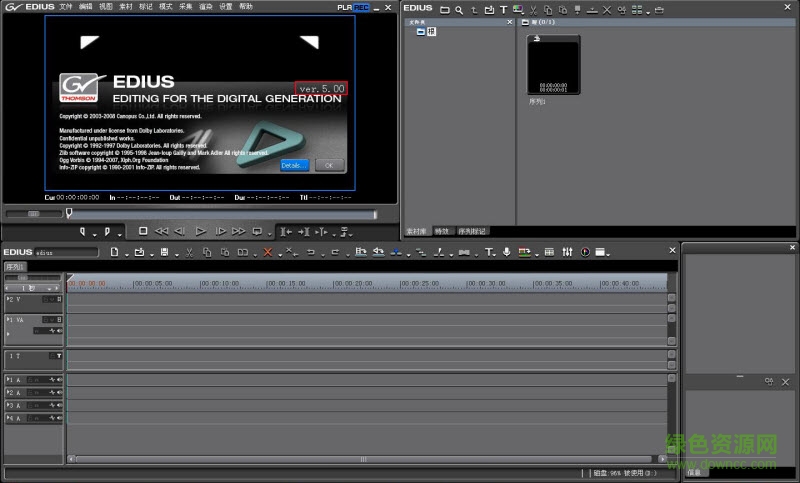Click the red X delete icon on timeline toolbar
Viewport: 800px width, 483px height.
tap(267, 252)
